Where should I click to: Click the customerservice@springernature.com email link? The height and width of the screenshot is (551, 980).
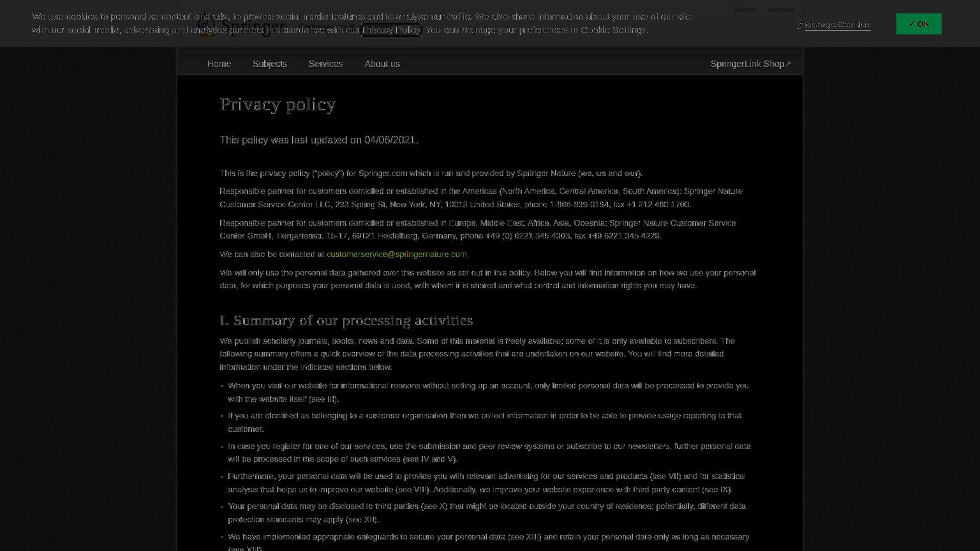click(396, 254)
